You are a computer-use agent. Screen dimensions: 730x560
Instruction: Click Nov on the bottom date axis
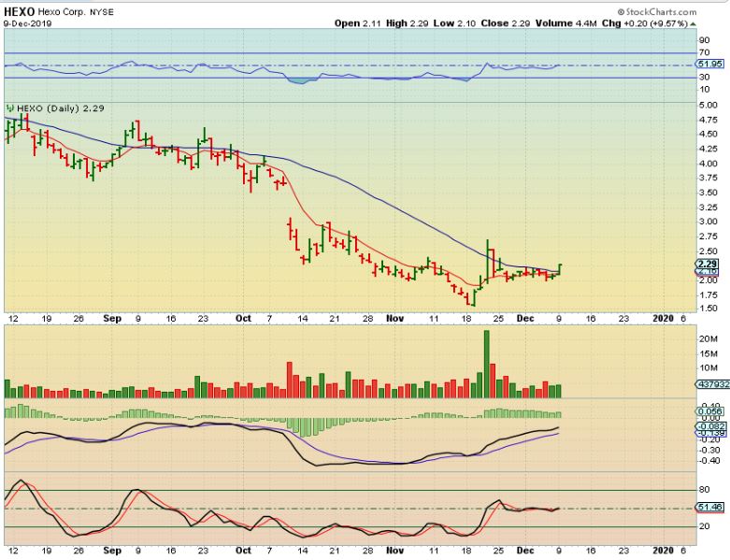pos(394,551)
